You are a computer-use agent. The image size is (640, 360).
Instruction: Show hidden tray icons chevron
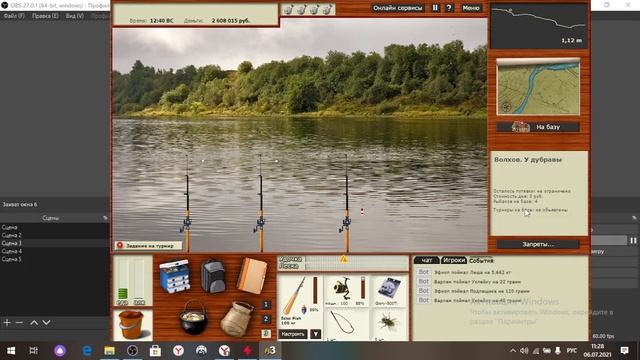pyautogui.click(x=513, y=351)
